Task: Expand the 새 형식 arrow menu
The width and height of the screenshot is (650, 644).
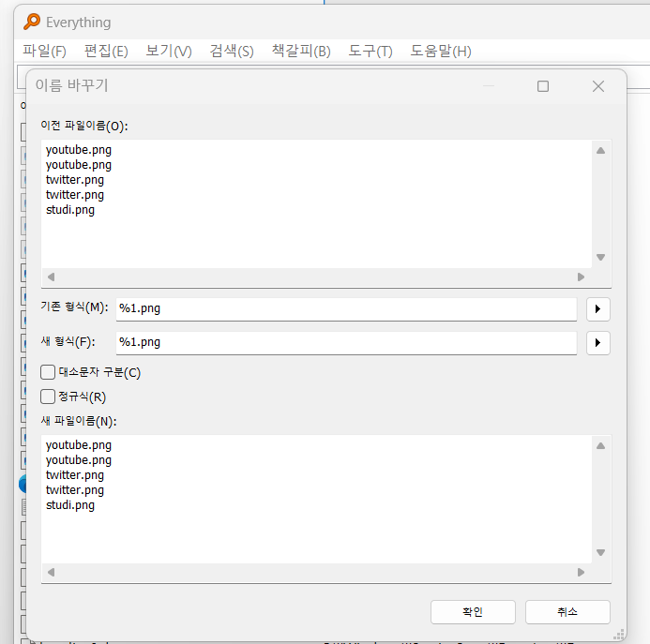Action: click(x=597, y=343)
